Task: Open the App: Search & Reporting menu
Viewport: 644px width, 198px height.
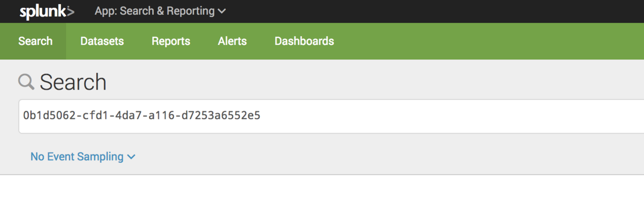Action: point(160,11)
